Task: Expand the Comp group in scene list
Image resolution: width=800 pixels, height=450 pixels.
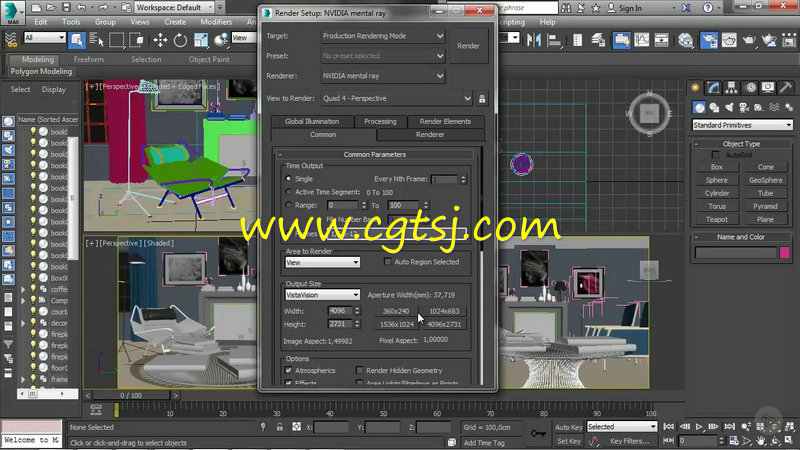Action: [23, 301]
